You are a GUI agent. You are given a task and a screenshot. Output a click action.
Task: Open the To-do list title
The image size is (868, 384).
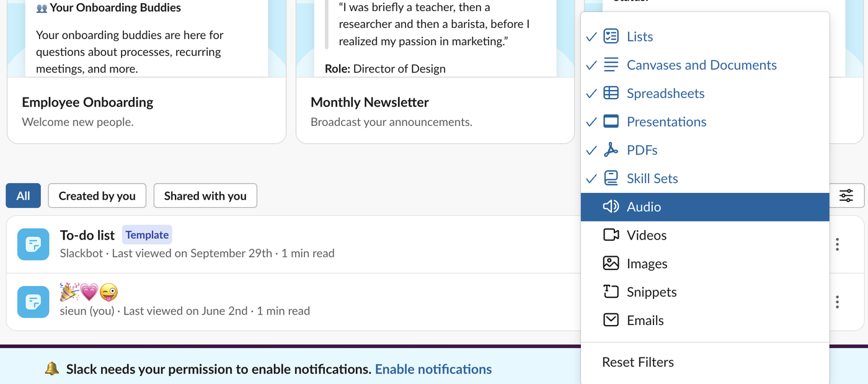coord(87,235)
